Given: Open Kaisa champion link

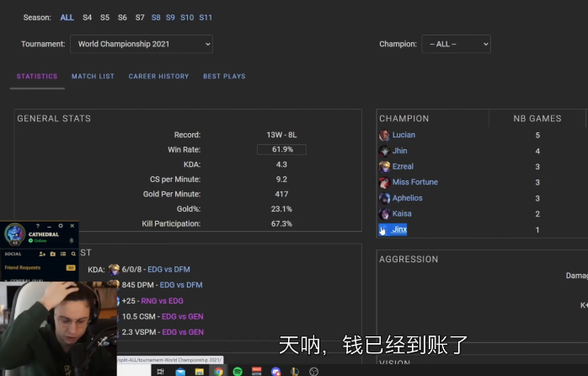Looking at the screenshot, I should (402, 213).
